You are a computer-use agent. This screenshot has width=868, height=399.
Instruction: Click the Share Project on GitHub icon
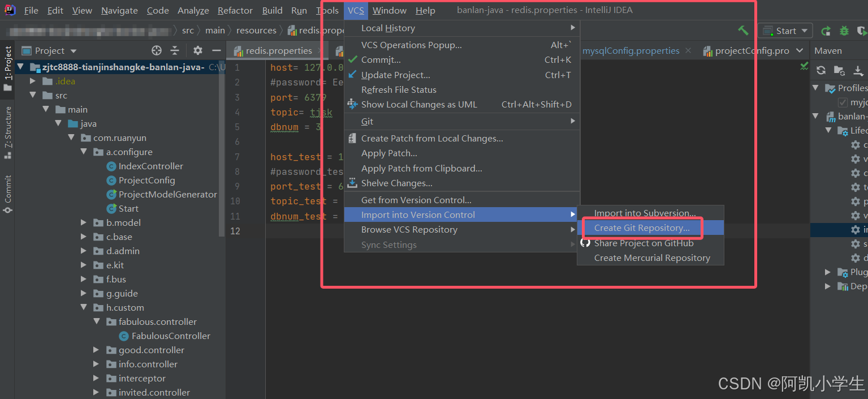[585, 243]
